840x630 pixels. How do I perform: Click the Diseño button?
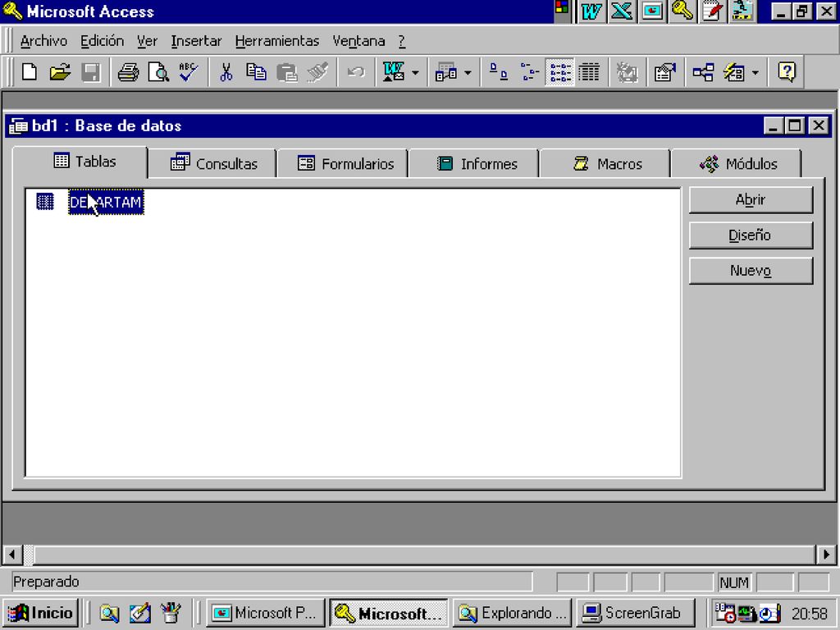coord(751,235)
